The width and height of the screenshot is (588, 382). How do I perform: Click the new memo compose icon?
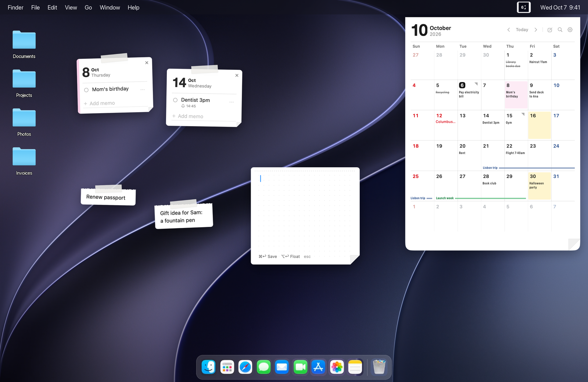click(550, 30)
